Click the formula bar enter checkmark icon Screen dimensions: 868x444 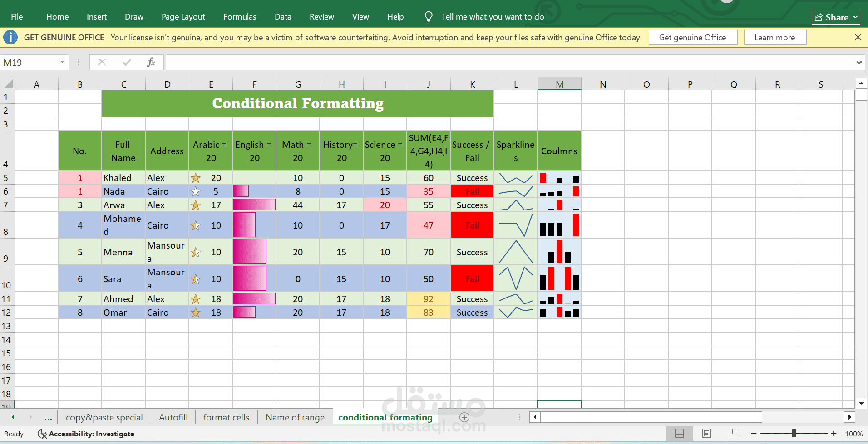(127, 63)
